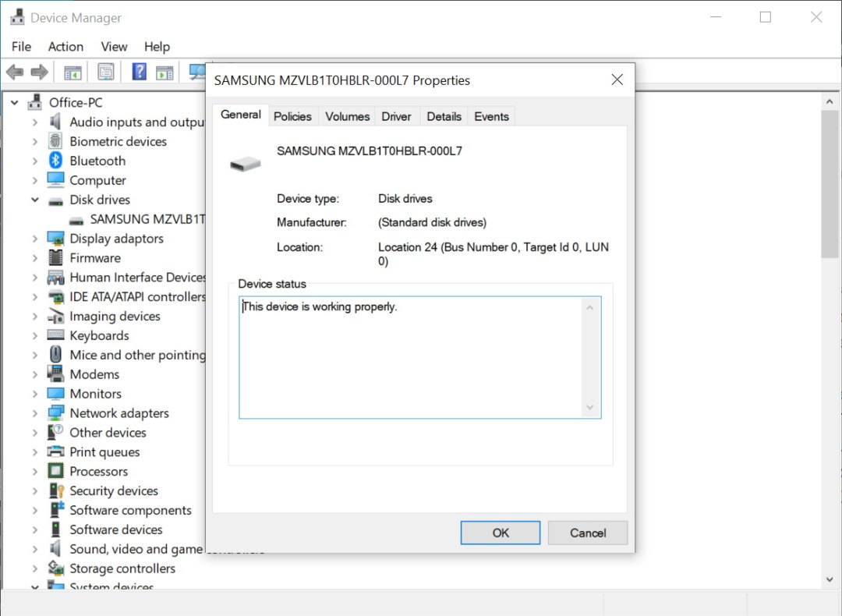Click the Disk drives icon
Screen dimensions: 842x616
55,200
